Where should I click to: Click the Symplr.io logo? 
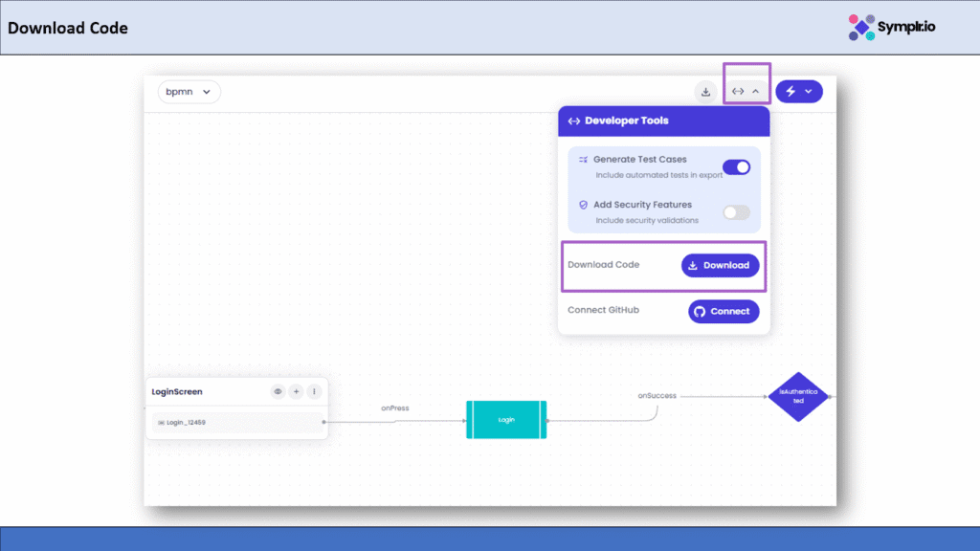point(892,27)
